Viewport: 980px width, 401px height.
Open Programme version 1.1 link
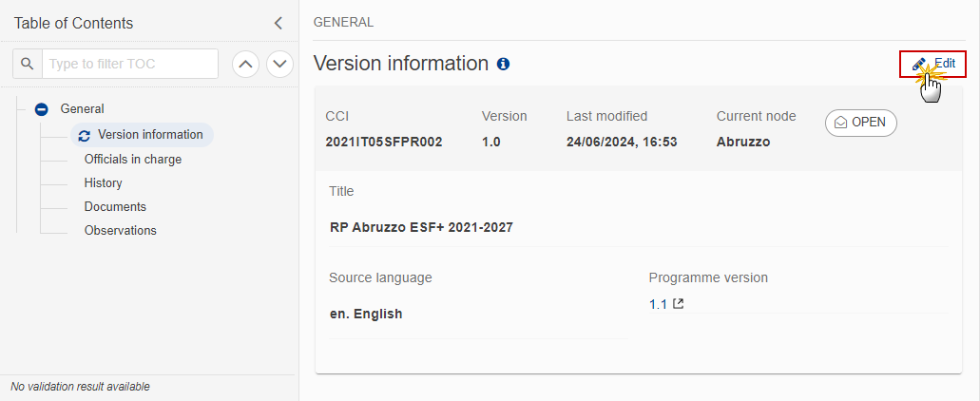point(658,305)
